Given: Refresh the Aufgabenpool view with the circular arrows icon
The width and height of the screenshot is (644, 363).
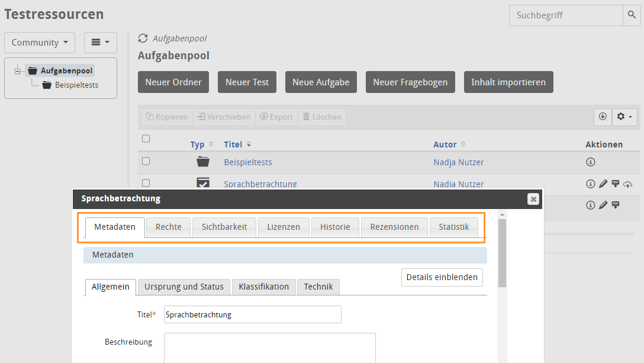Looking at the screenshot, I should click(142, 37).
